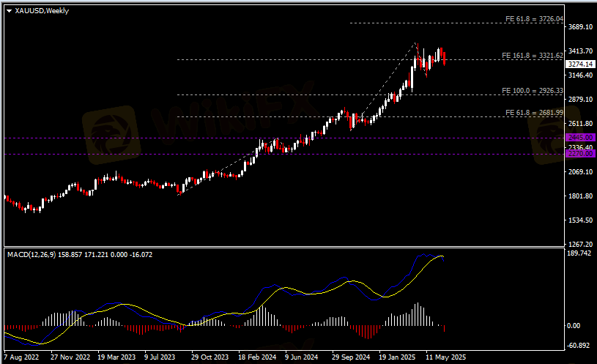Click the 11 May 2025 date label
The height and width of the screenshot is (364, 597).
pos(445,358)
